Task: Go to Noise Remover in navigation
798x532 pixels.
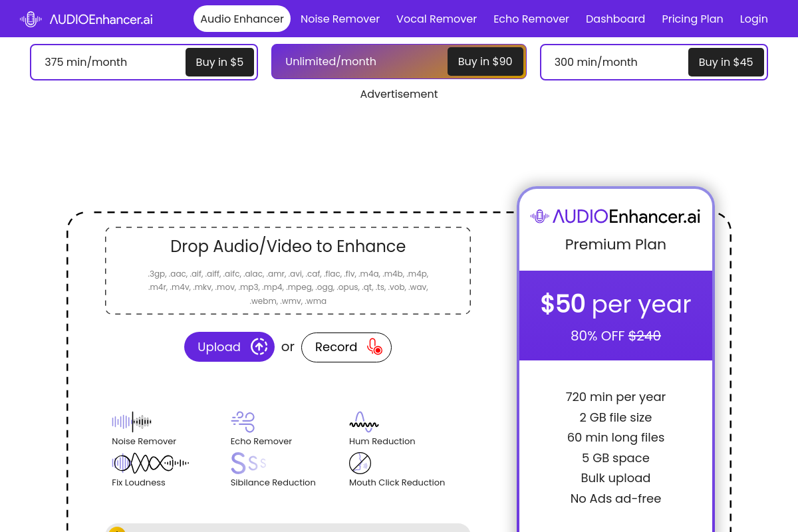Action: (x=340, y=19)
